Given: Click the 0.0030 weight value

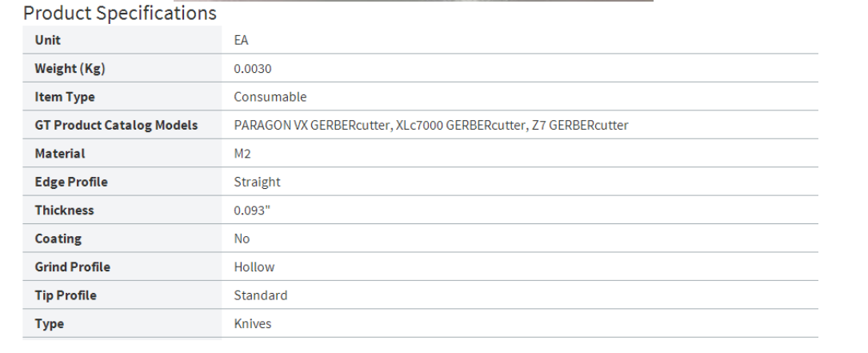Looking at the screenshot, I should pos(253,69).
